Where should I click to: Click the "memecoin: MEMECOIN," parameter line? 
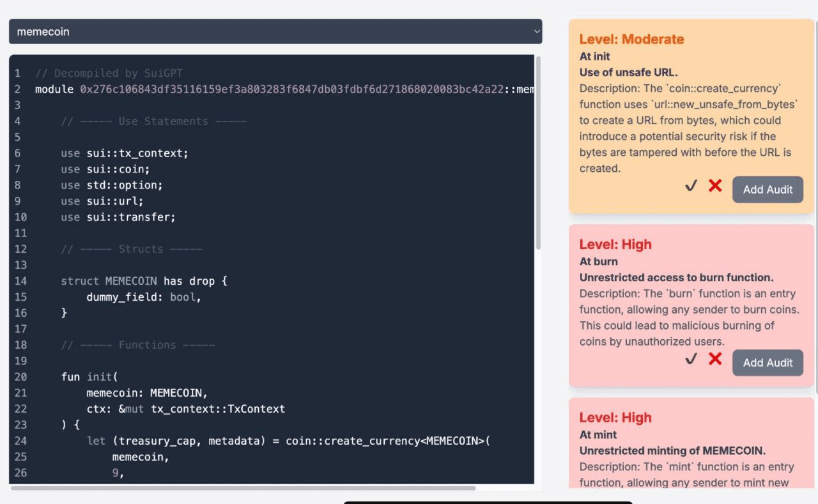point(147,393)
